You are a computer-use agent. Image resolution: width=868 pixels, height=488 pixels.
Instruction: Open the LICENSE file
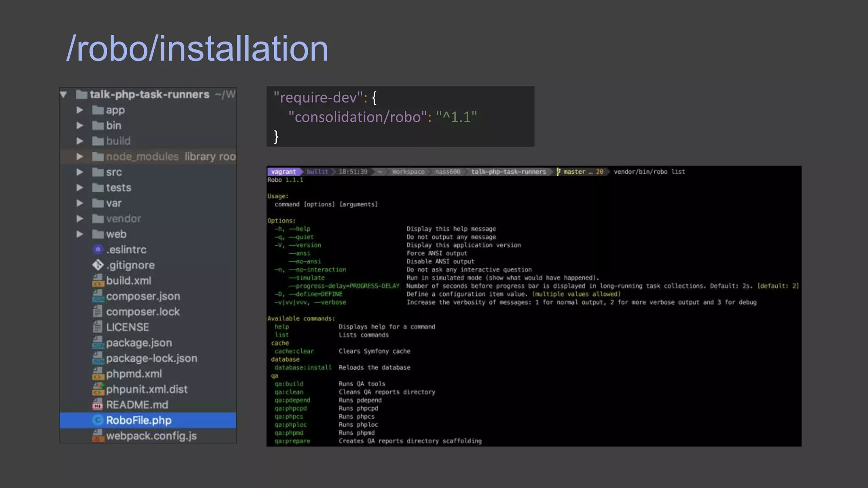(128, 327)
